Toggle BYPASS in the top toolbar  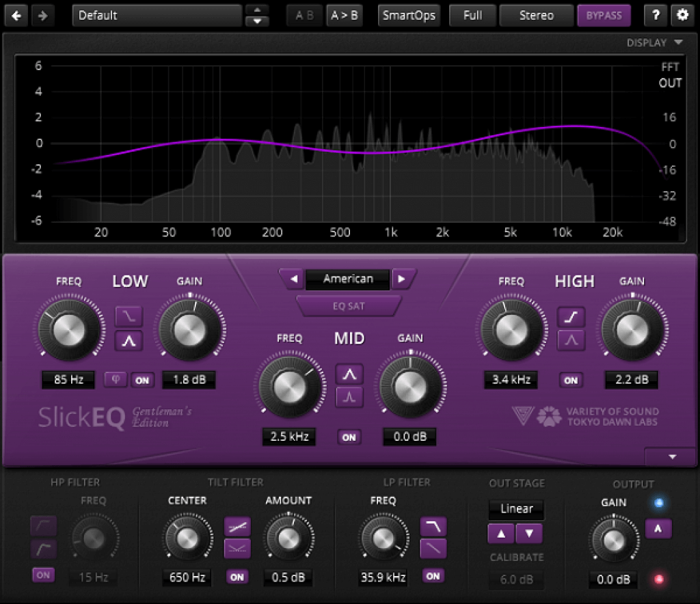pyautogui.click(x=604, y=15)
